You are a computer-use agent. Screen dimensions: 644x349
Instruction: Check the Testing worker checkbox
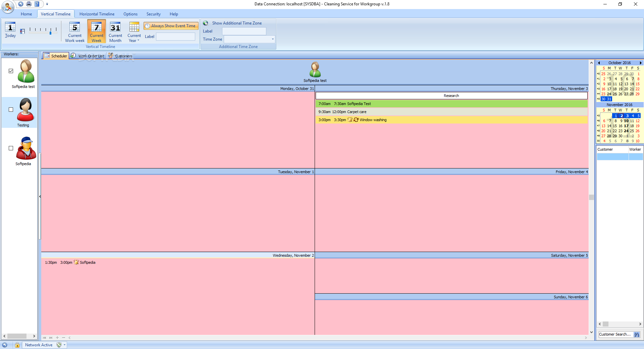click(x=11, y=109)
